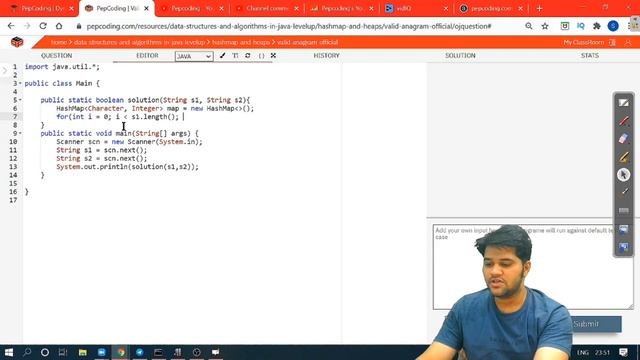The image size is (640, 360).
Task: Expand the left side panel arrow
Action: 4,71
